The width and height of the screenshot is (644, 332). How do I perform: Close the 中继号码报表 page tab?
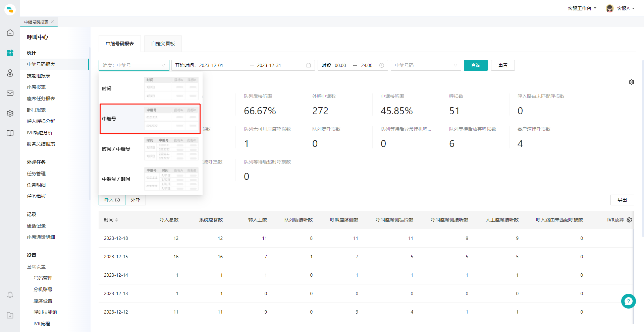(53, 22)
